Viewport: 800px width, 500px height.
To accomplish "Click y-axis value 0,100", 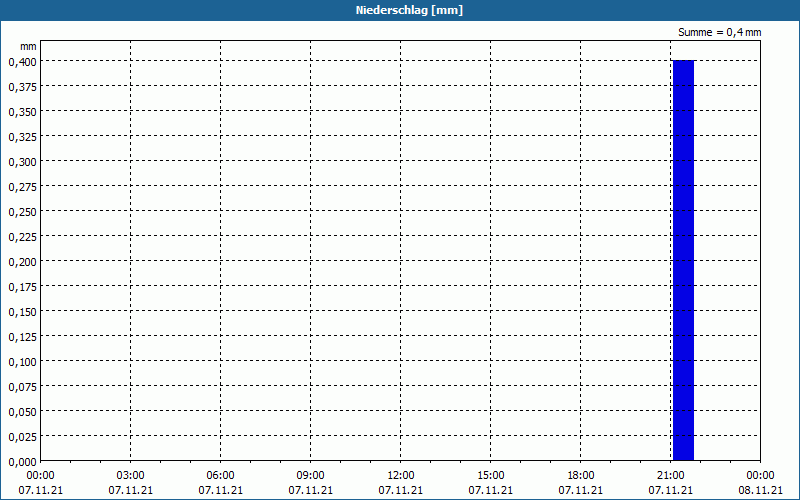I will tap(22, 362).
